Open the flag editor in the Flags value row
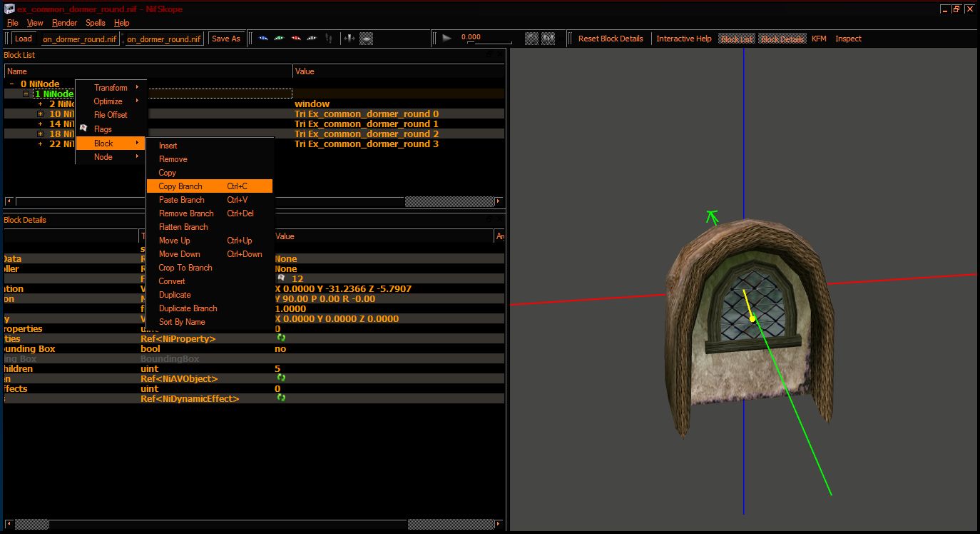980x534 pixels. pos(281,278)
